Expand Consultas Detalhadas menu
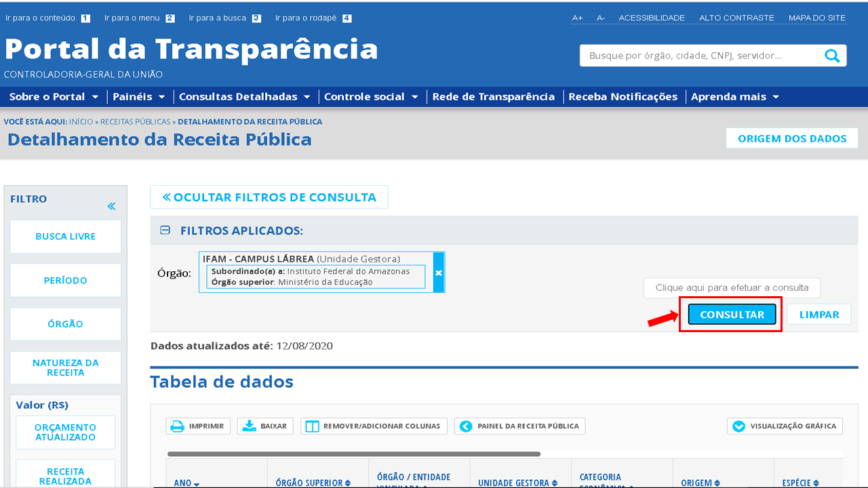Screen dimensions: 868x488 245,97
